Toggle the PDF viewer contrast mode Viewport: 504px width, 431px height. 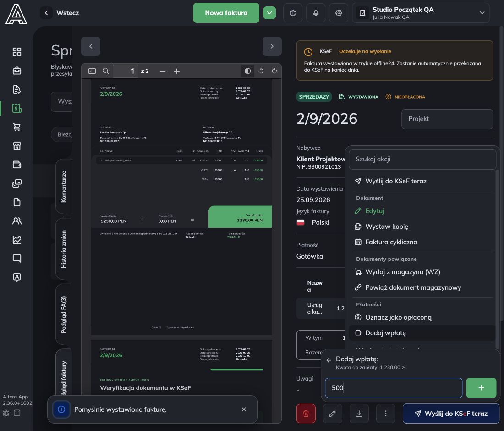(247, 71)
